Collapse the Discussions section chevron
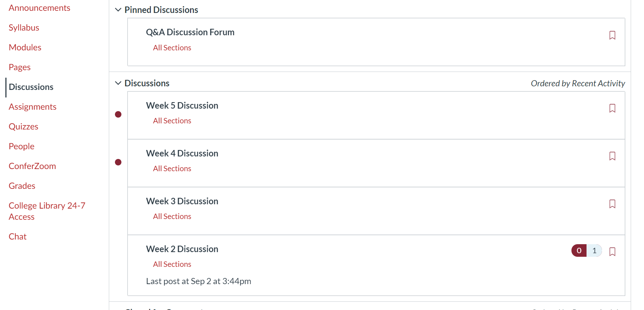The height and width of the screenshot is (310, 644). [118, 83]
